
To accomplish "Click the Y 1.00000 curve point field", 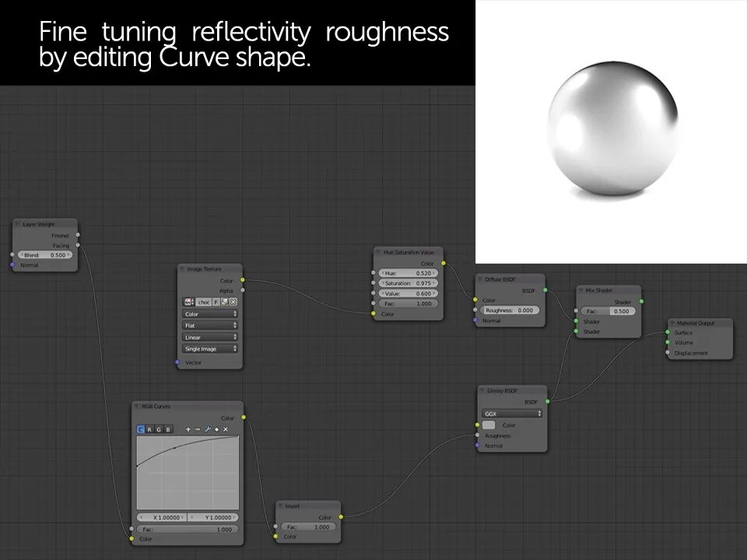I will [x=213, y=517].
